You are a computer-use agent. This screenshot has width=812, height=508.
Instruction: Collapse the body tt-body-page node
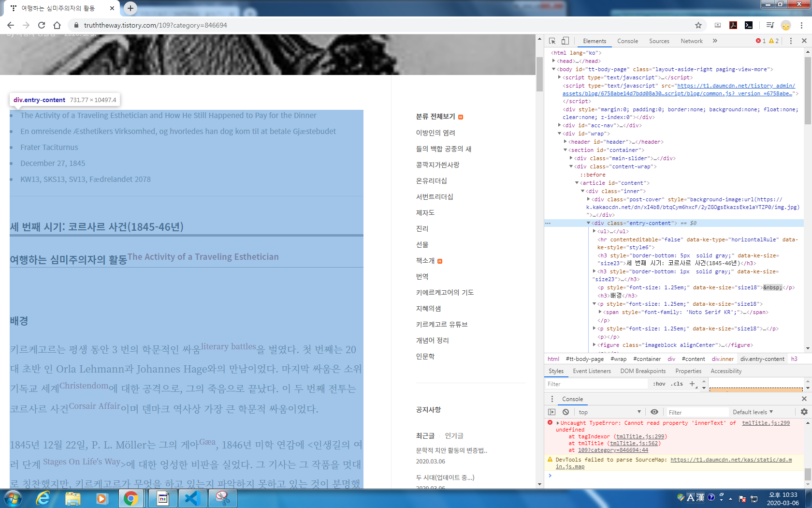click(x=554, y=69)
